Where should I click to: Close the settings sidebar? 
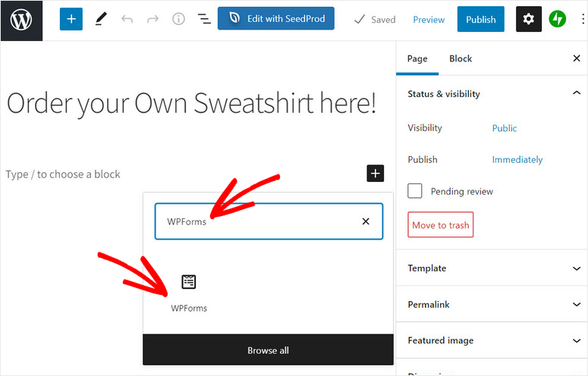[577, 58]
